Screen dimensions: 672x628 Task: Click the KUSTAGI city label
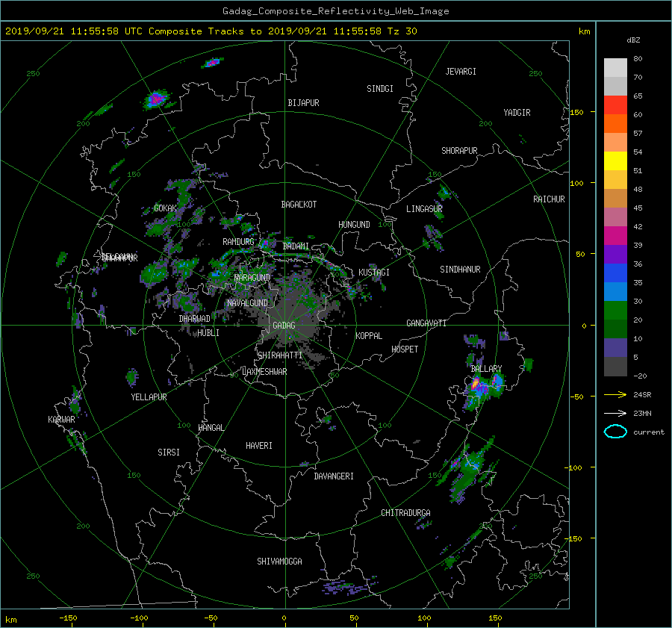[x=374, y=273]
